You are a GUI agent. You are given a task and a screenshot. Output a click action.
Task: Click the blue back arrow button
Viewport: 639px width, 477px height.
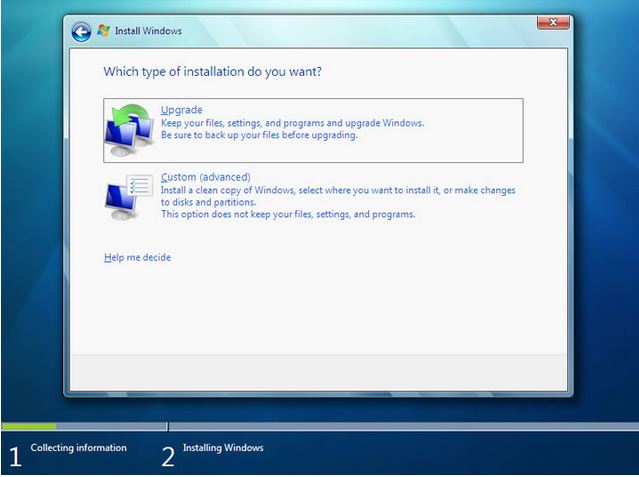(81, 31)
